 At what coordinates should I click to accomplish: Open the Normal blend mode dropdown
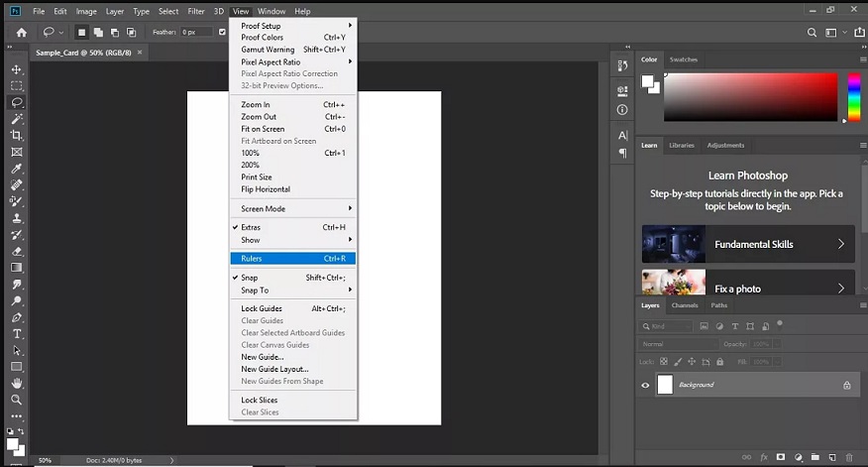pos(678,344)
